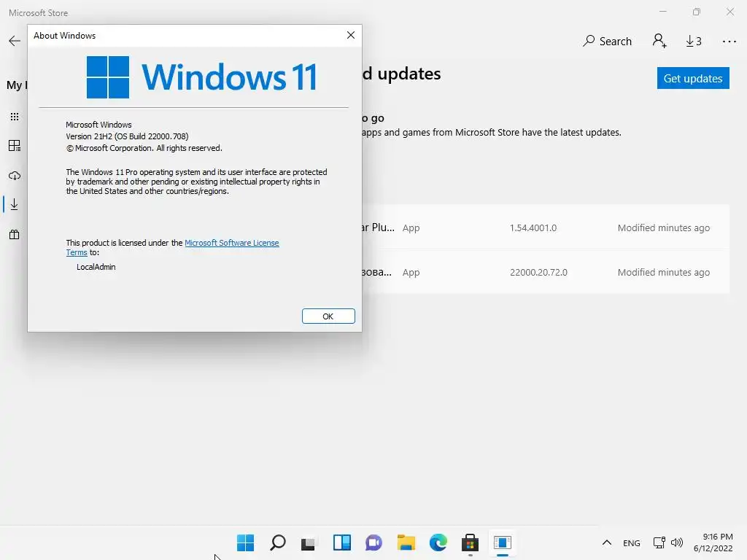Go back using Microsoft Store back arrow
The height and width of the screenshot is (560, 747).
click(15, 41)
